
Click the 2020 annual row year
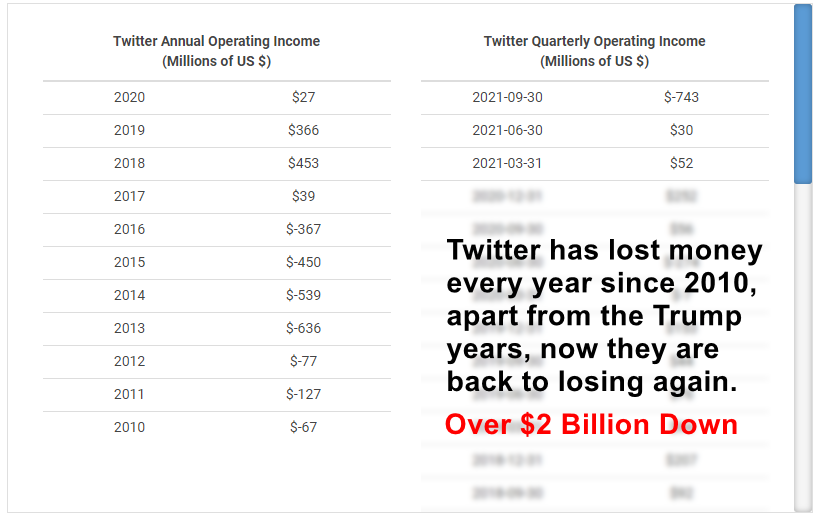(x=130, y=97)
